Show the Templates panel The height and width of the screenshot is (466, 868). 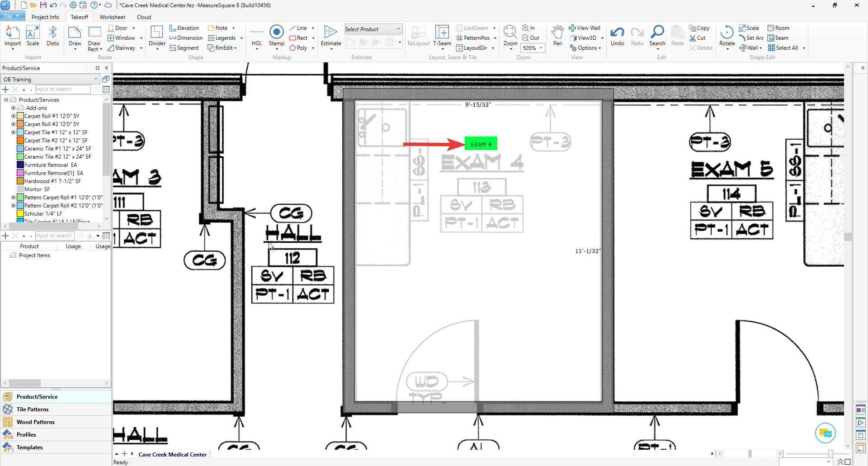coord(56,447)
